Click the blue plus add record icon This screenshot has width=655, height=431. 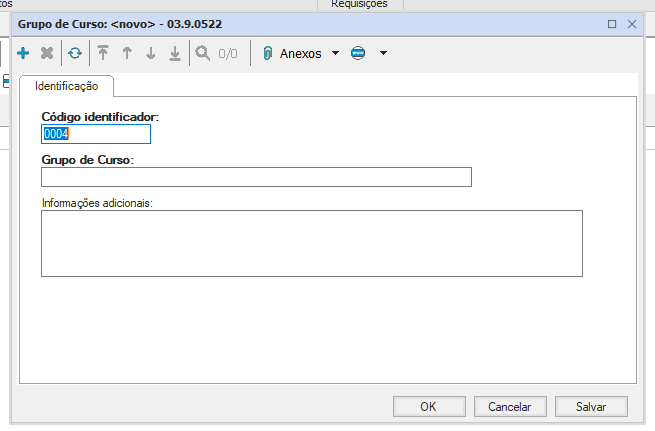point(23,54)
